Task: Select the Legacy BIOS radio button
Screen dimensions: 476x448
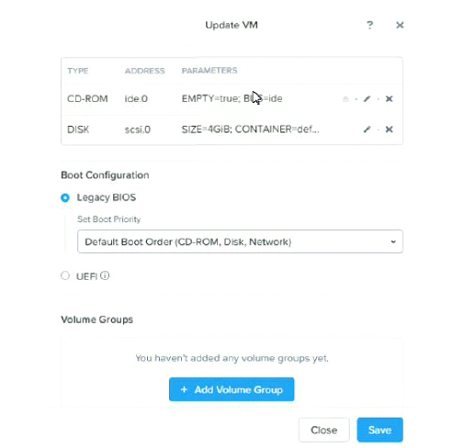Action: (65, 197)
